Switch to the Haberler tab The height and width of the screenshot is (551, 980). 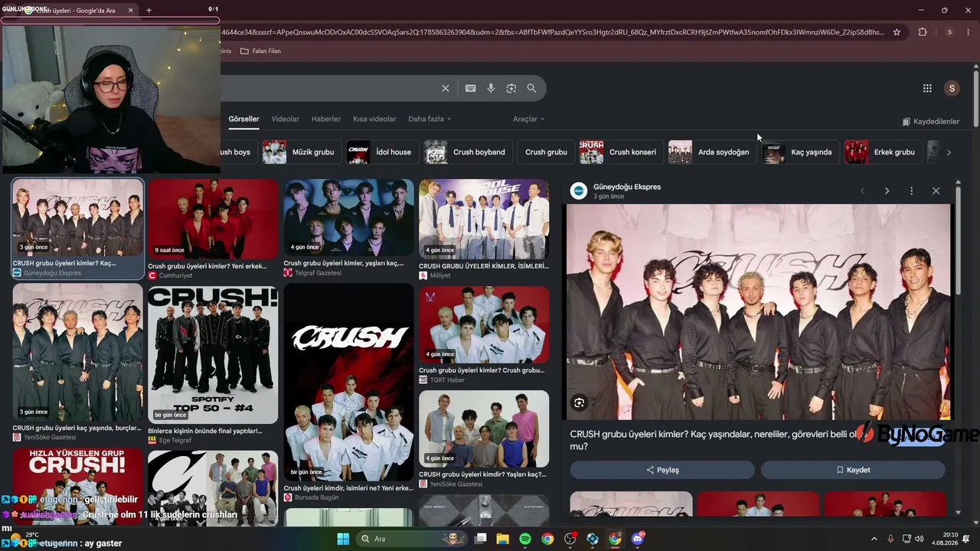[326, 119]
